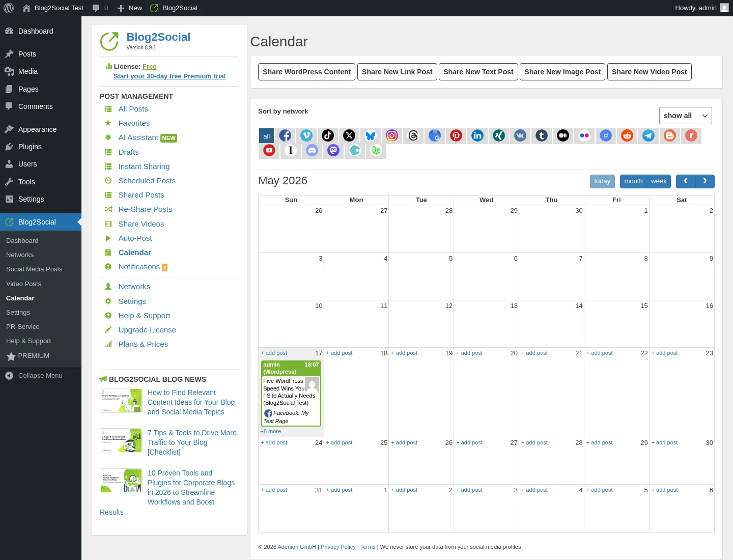Jump to today in calendar

(602, 181)
